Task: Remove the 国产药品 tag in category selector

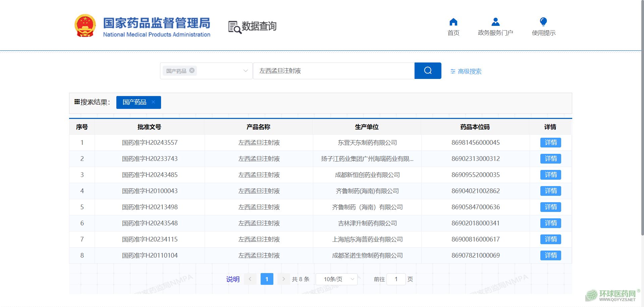Action: click(192, 71)
